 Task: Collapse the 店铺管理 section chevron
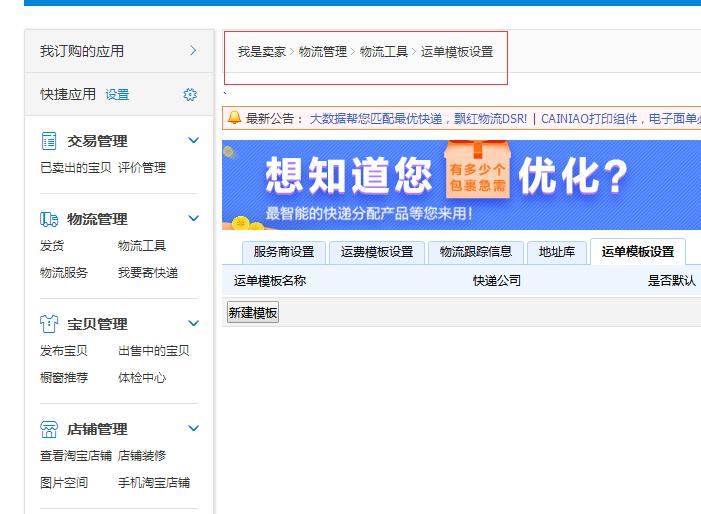point(194,428)
